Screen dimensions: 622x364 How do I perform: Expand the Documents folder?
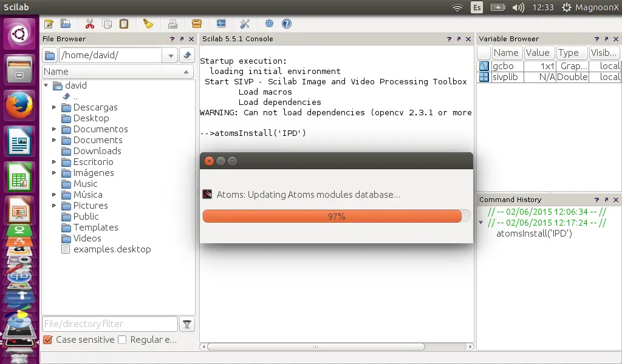(54, 140)
